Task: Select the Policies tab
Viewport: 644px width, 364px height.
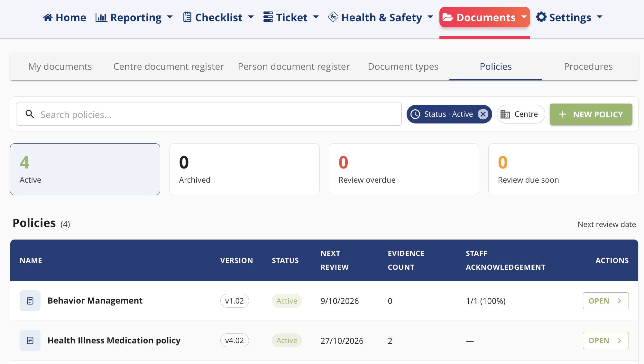Action: [495, 67]
